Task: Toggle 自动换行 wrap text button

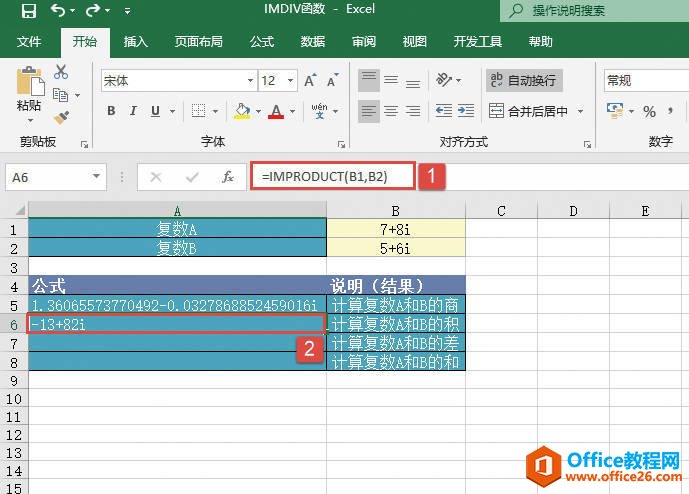Action: point(524,80)
